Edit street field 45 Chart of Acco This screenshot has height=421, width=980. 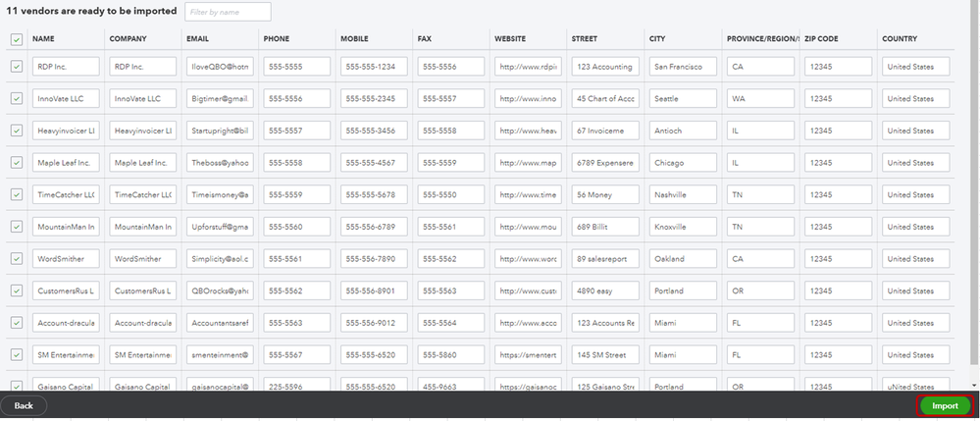tap(605, 98)
